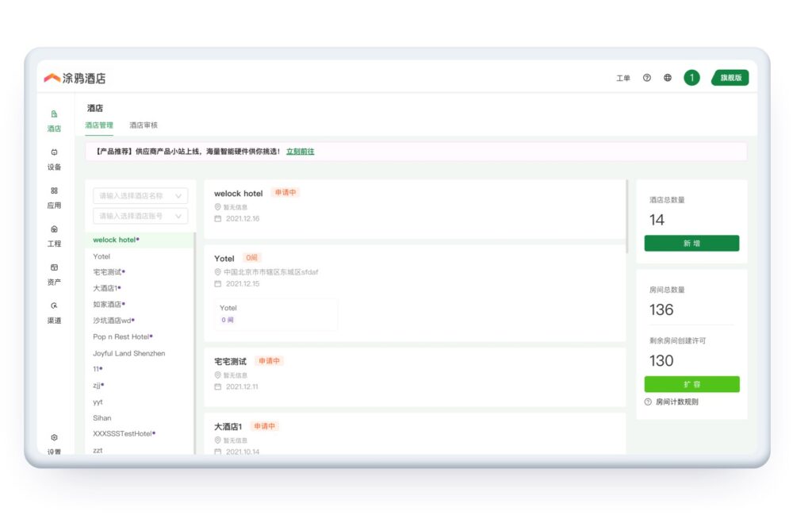Viewport: 812px width, 523px height.
Task: Open the 酒店 (Hotel) sidebar icon
Action: coord(54,114)
